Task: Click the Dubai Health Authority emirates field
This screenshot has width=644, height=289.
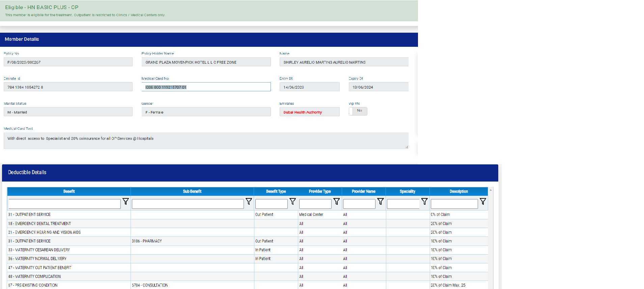Action: 309,112
